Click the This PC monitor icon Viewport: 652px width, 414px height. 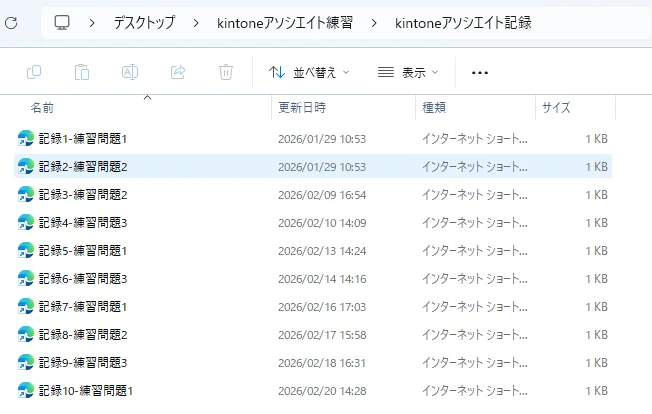point(62,22)
